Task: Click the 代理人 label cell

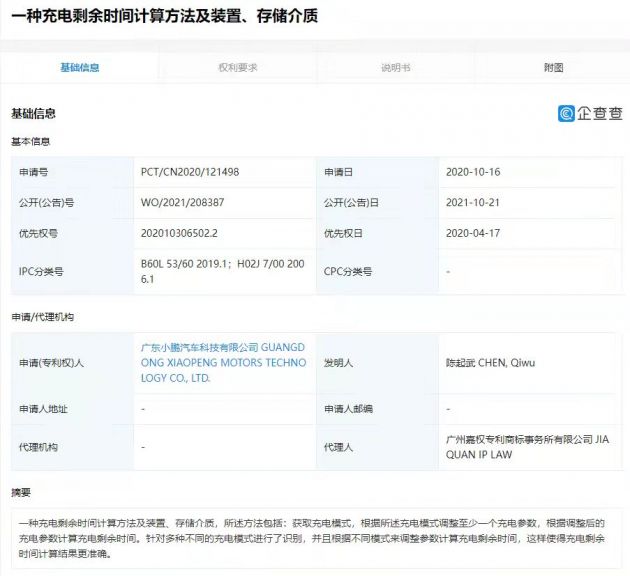Action: click(x=377, y=447)
